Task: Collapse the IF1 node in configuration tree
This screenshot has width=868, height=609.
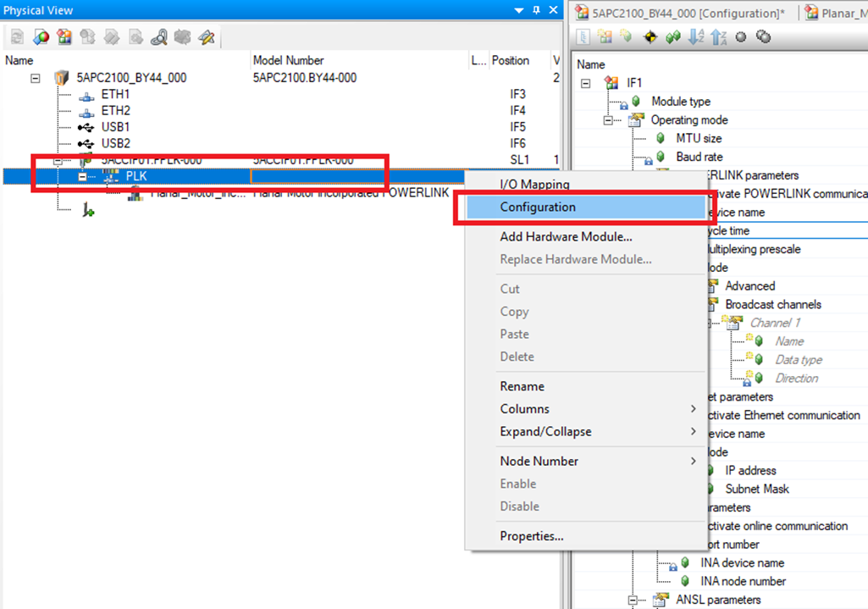Action: coord(586,83)
